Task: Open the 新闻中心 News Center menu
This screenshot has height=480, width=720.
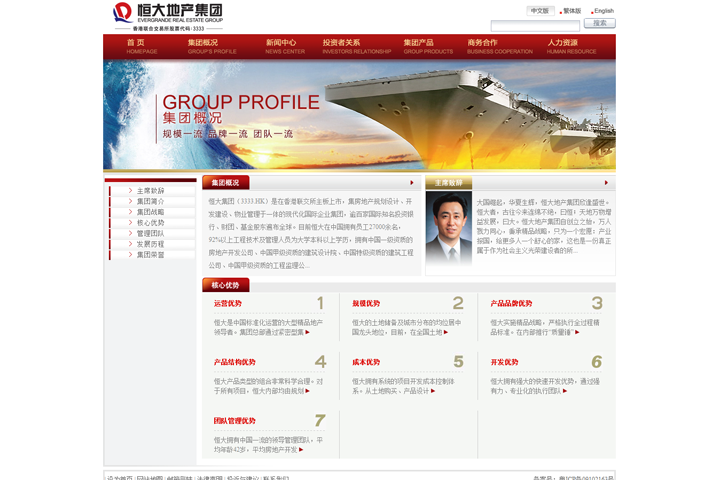Action: (x=284, y=46)
